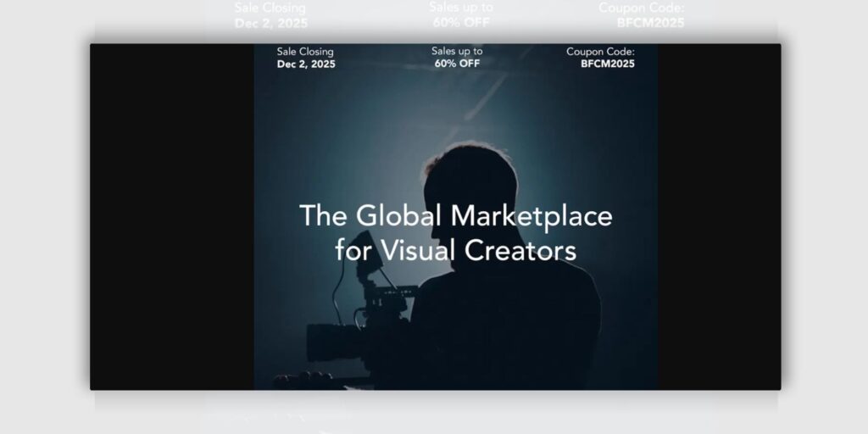868x434 pixels.
Task: Select the BFCM2025 coupon code
Action: click(x=607, y=64)
